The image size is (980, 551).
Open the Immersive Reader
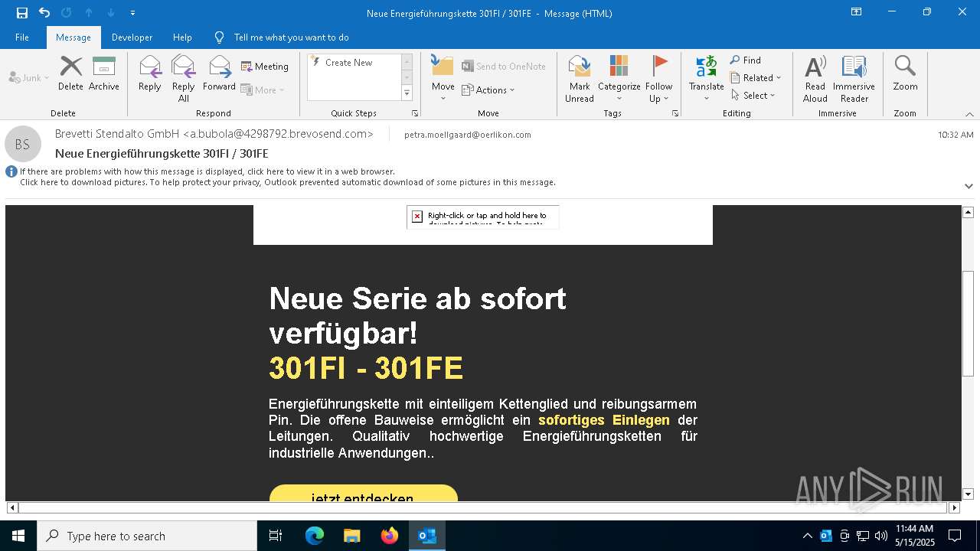[x=854, y=78]
